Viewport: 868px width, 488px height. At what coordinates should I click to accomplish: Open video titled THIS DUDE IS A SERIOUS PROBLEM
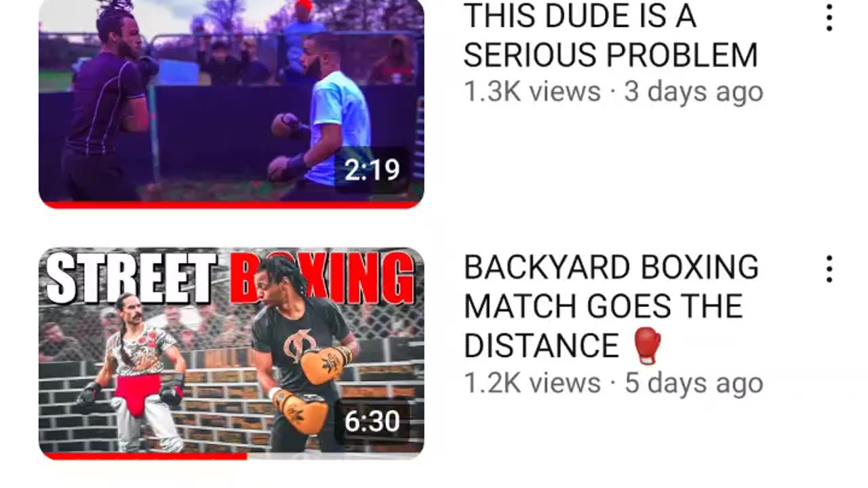(610, 35)
